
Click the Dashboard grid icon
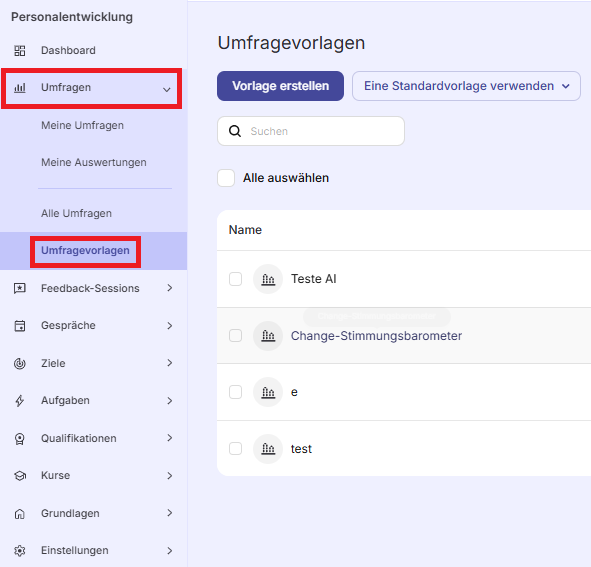click(20, 51)
